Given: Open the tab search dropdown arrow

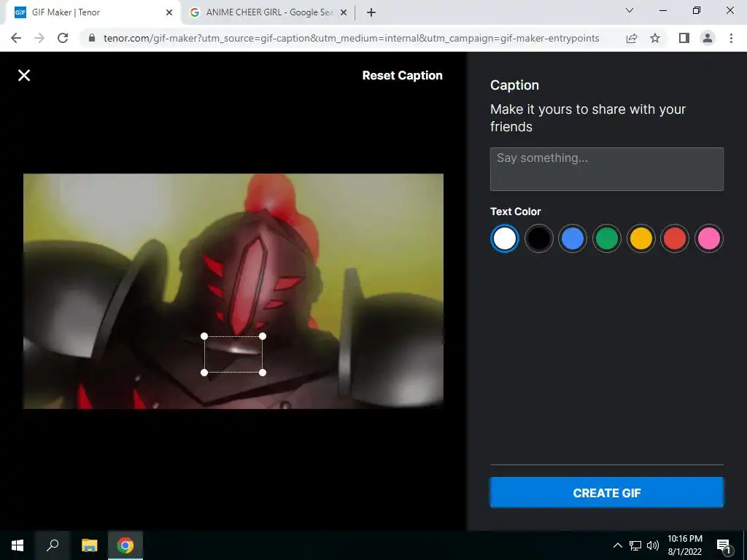Looking at the screenshot, I should pyautogui.click(x=630, y=10).
